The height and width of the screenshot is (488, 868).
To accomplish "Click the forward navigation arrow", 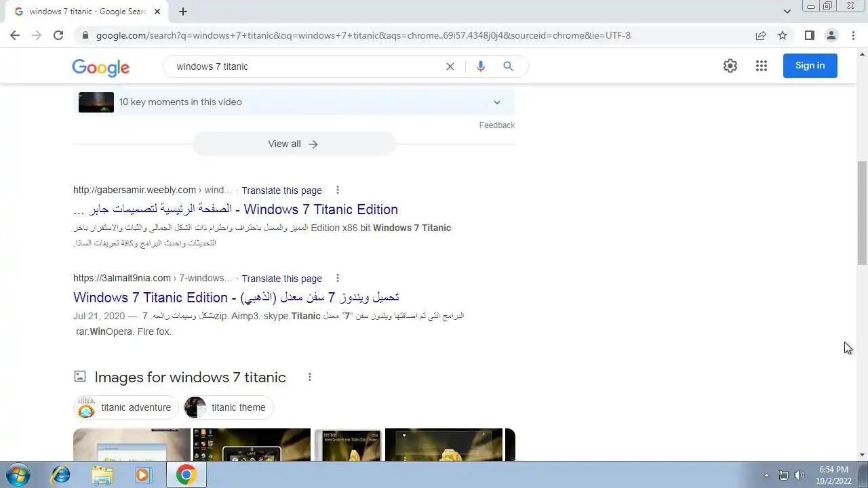I will tap(37, 35).
